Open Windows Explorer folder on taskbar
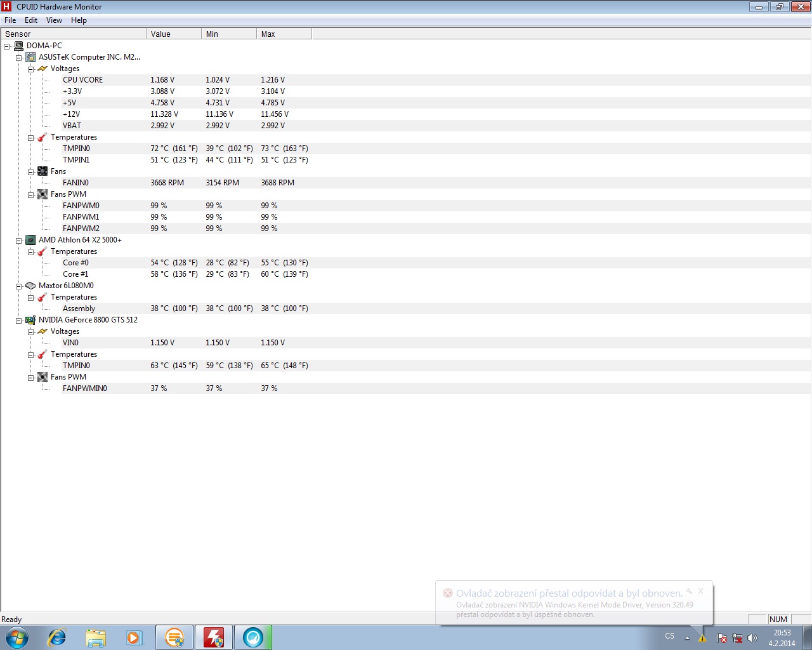Screen dimensions: 812x650 [96, 637]
